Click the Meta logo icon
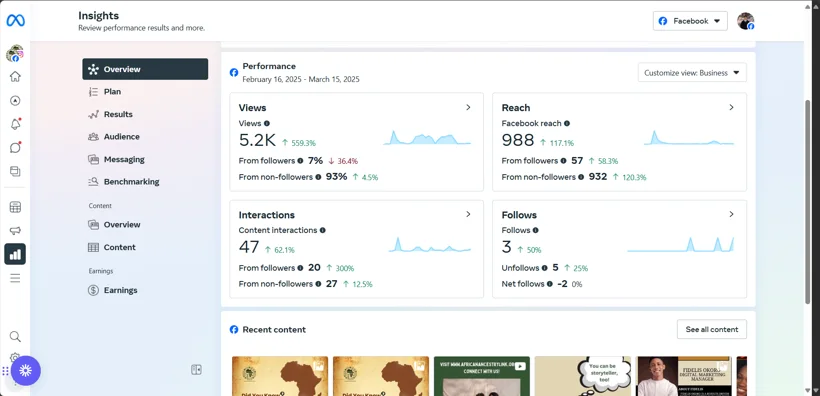This screenshot has height=396, width=820. point(15,20)
